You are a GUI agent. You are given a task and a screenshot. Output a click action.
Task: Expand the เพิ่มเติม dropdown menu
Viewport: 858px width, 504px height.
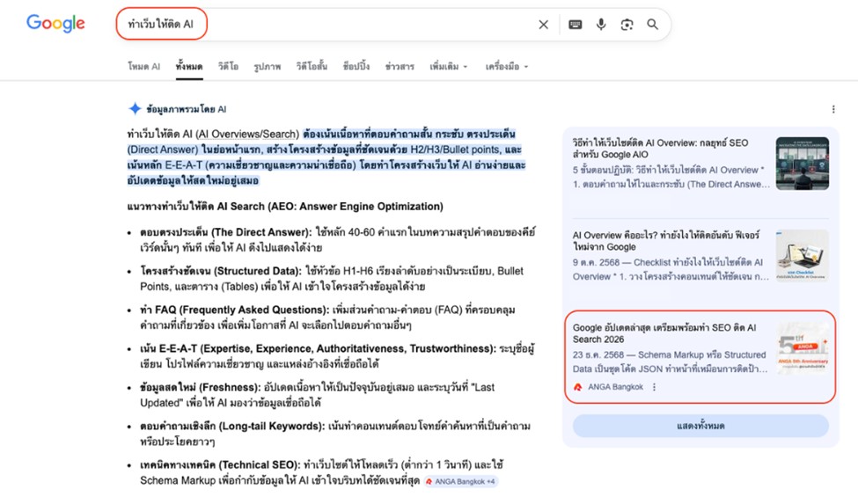point(449,67)
